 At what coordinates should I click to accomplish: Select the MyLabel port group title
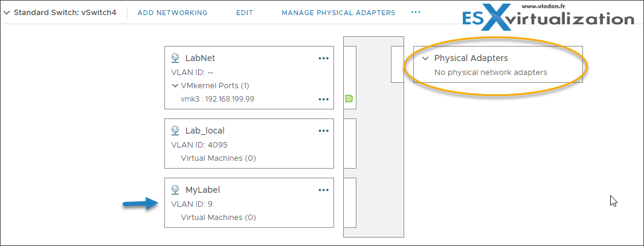pos(202,190)
